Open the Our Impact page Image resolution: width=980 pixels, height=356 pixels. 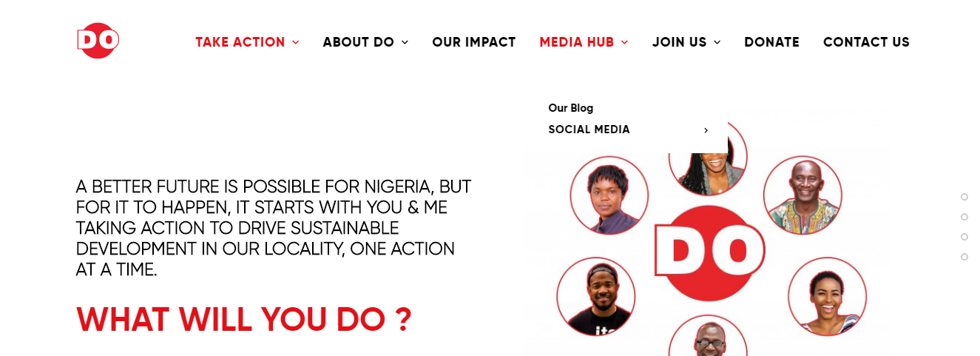pyautogui.click(x=473, y=42)
